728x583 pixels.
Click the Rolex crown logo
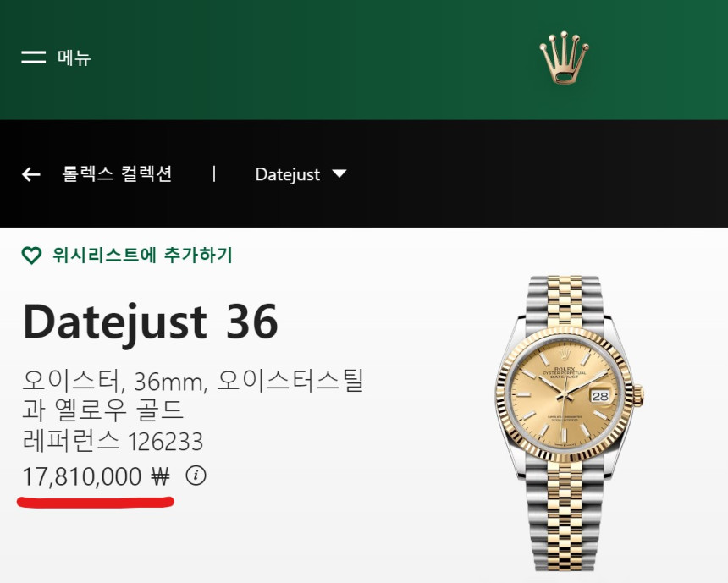(x=564, y=58)
